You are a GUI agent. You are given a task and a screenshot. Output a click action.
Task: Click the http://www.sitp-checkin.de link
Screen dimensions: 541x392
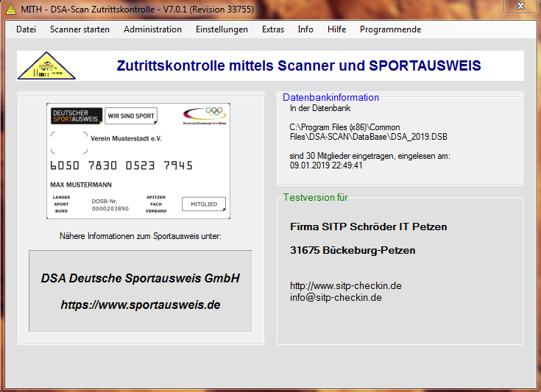tap(346, 286)
